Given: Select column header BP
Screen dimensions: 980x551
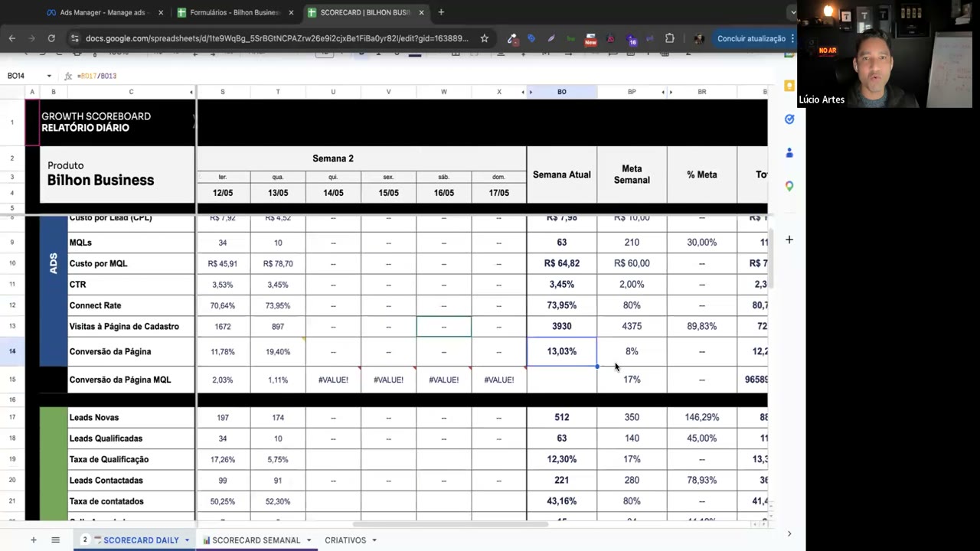Looking at the screenshot, I should tap(632, 92).
